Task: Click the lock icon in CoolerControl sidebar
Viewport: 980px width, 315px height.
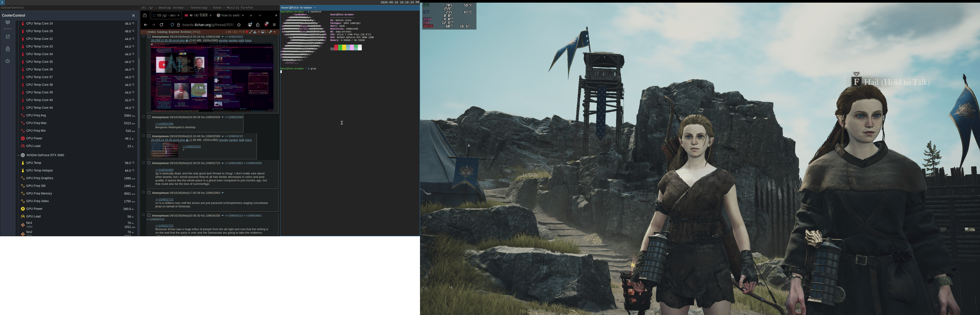Action: click(8, 49)
